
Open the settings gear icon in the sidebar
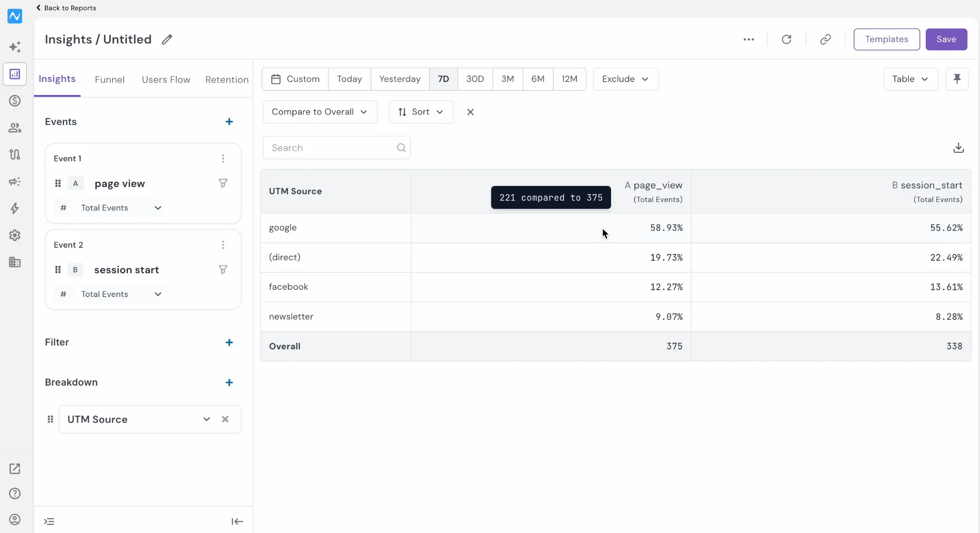[15, 235]
